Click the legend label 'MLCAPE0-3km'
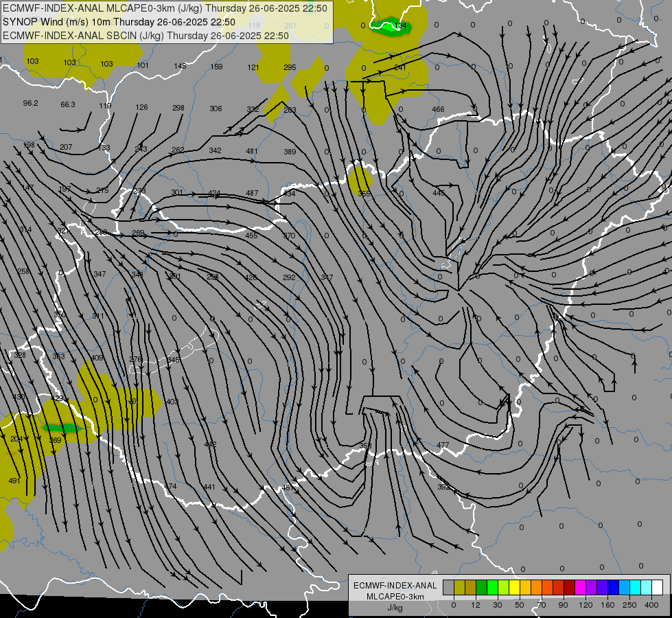 pos(395,596)
